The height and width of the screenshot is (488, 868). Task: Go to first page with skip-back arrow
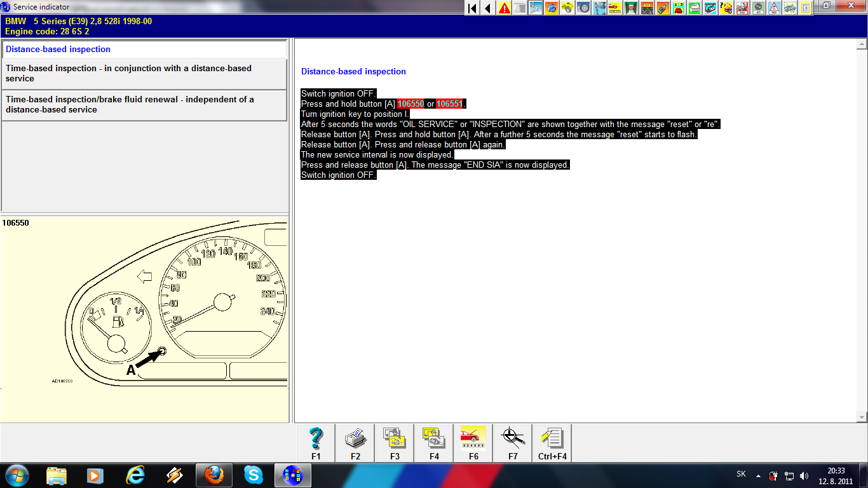472,8
